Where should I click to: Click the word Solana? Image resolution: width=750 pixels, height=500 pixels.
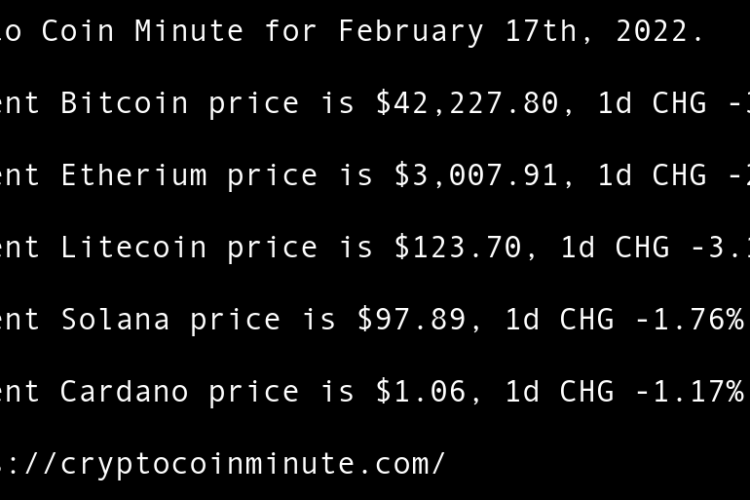(115, 319)
